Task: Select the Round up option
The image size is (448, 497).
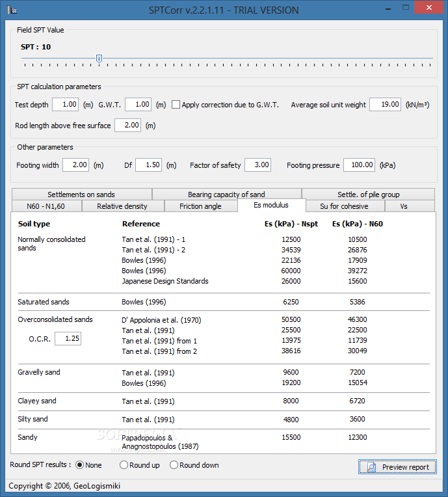Action: coord(124,465)
